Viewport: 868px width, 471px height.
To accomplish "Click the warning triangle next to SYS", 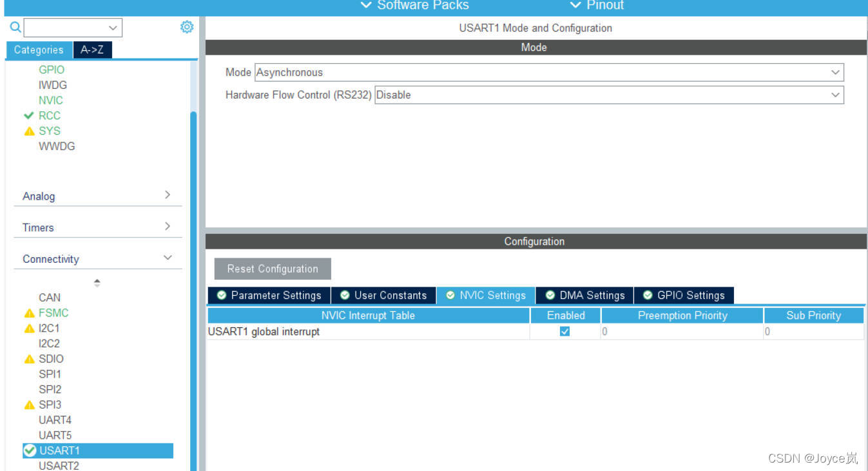I will pos(29,131).
